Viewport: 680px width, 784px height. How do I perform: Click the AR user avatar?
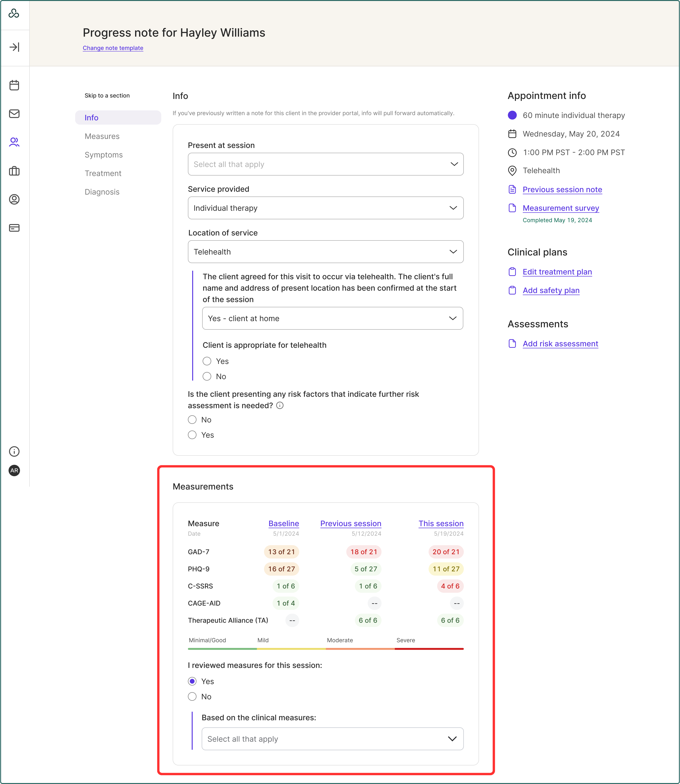[x=14, y=470]
